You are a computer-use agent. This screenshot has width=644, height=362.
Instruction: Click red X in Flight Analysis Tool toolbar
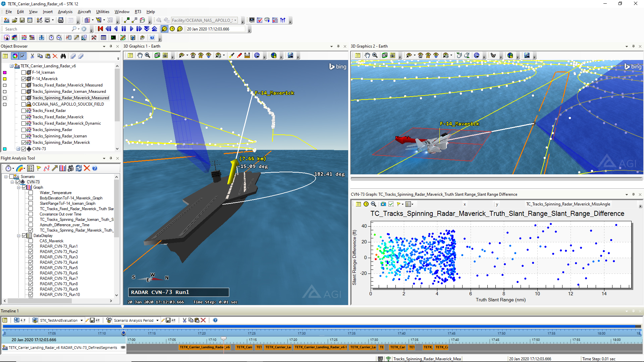point(87,168)
